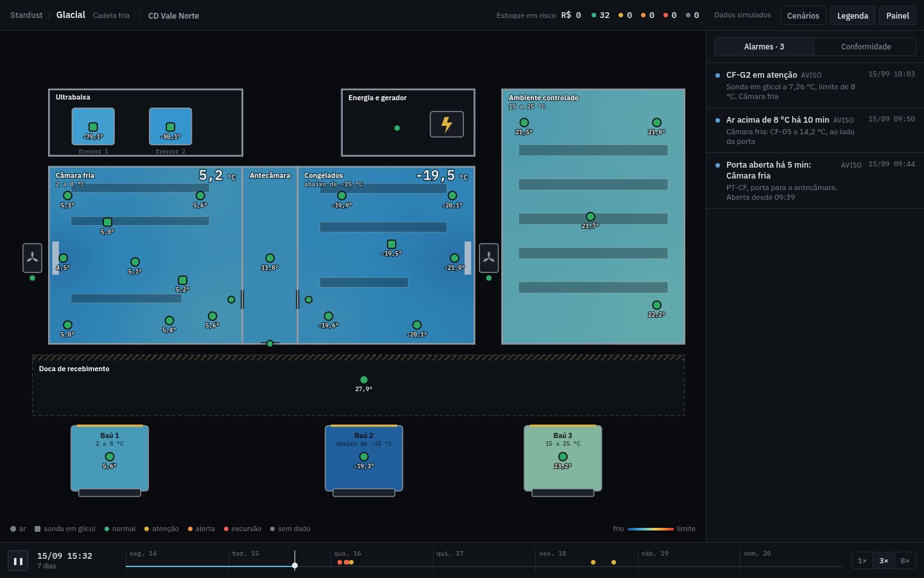The image size is (924, 578).
Task: Click the green normal count 32
Action: coord(601,15)
